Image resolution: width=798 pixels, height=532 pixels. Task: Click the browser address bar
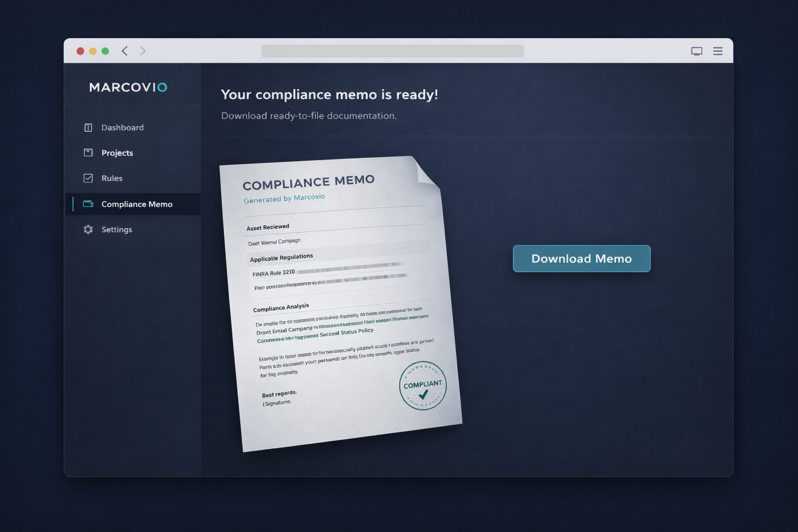pos(392,51)
